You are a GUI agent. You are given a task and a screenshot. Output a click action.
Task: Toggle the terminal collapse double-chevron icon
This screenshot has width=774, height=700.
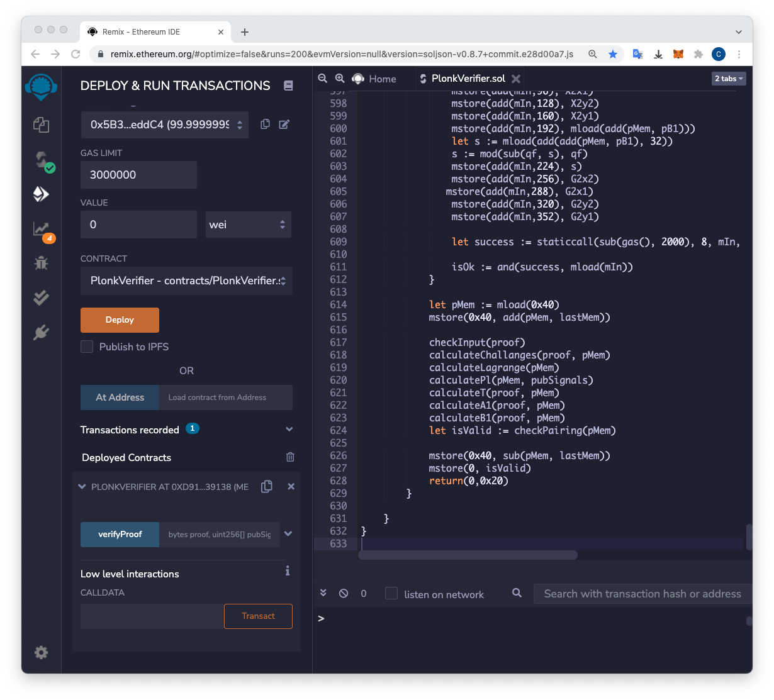click(x=323, y=592)
